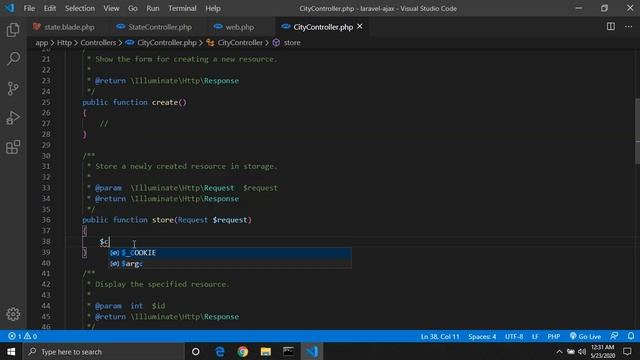Open the File menu
Image resolution: width=640 pixels, height=360 pixels.
click(x=29, y=8)
